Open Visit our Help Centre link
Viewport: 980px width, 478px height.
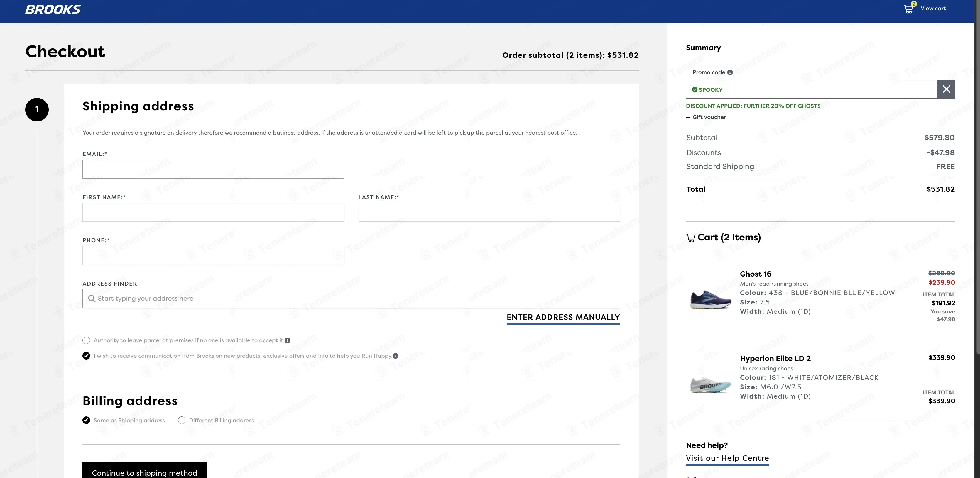[727, 458]
